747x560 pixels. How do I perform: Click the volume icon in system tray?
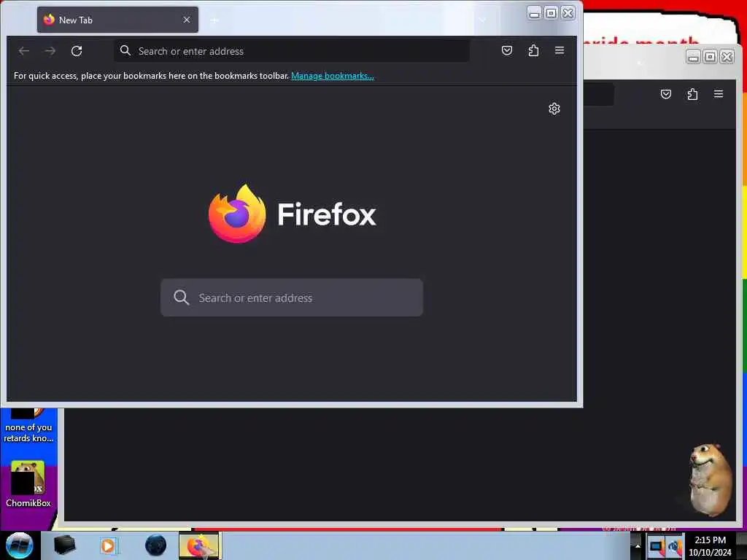(675, 547)
